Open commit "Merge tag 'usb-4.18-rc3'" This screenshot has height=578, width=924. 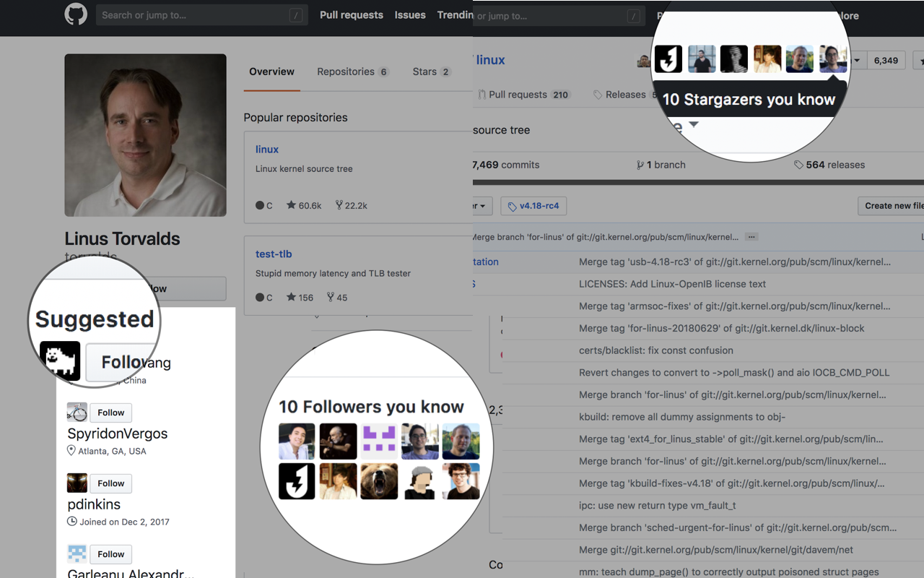[735, 262]
